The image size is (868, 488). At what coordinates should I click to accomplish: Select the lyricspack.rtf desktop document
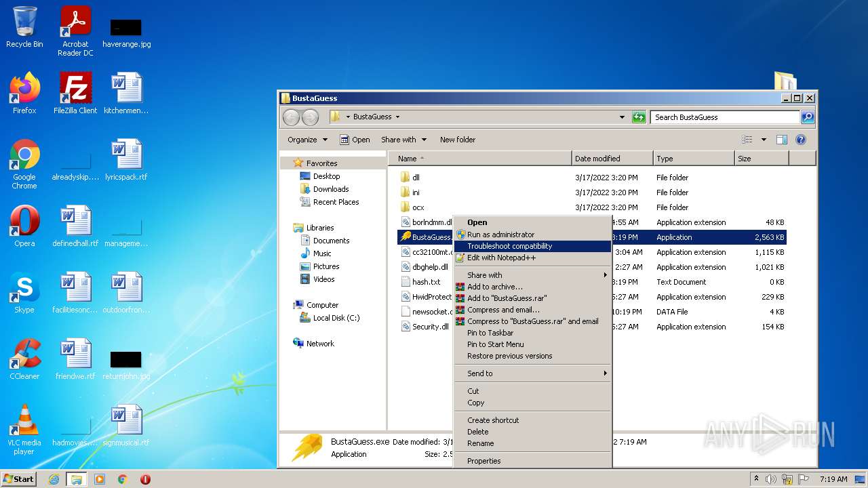click(126, 160)
